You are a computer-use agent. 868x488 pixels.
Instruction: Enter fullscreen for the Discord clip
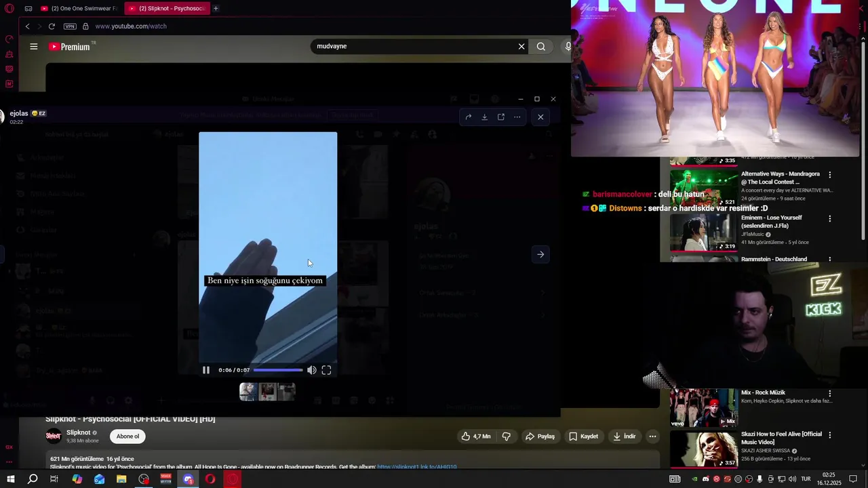click(326, 370)
